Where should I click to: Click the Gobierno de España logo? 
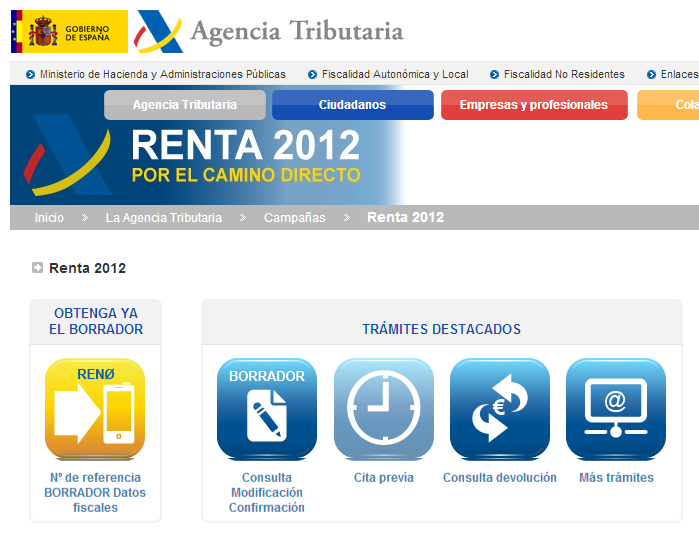click(69, 32)
